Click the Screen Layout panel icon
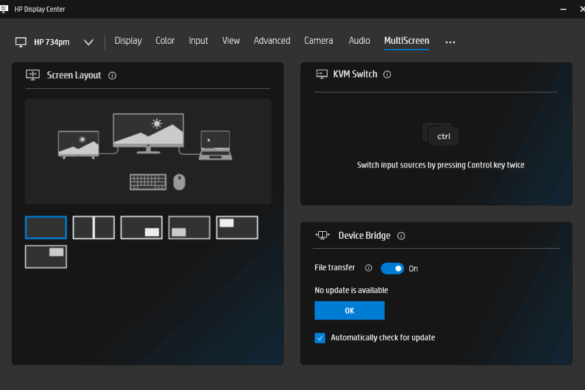Image resolution: width=585 pixels, height=390 pixels. pyautogui.click(x=33, y=75)
